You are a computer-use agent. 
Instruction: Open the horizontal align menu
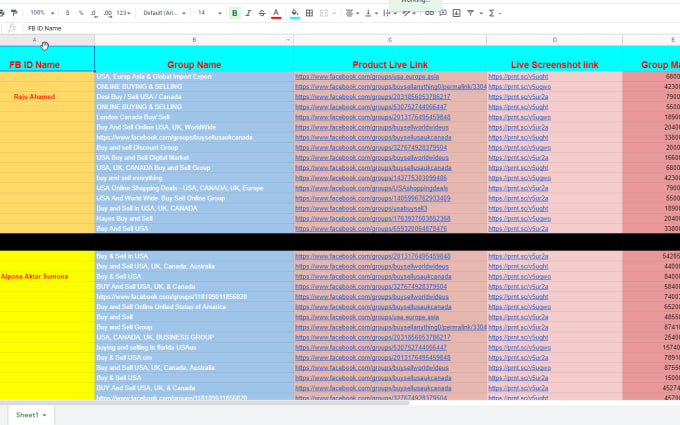352,13
